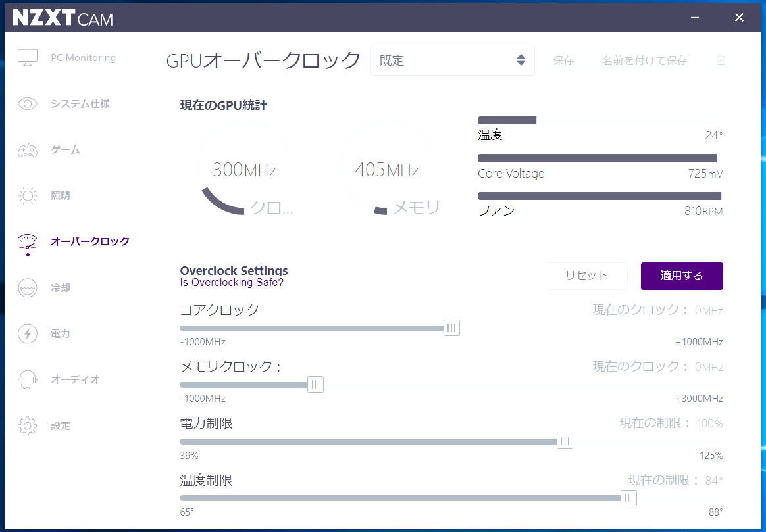Click the 冷却 cooling icon
This screenshot has width=766, height=532.
click(28, 287)
